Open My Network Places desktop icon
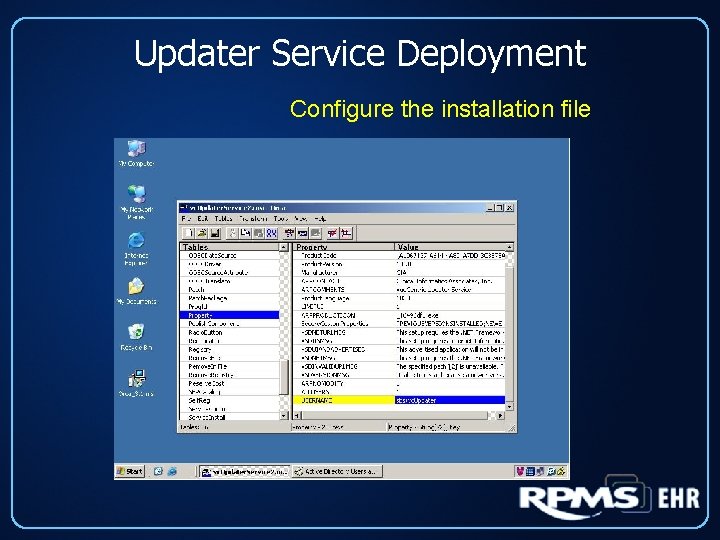 pyautogui.click(x=136, y=202)
